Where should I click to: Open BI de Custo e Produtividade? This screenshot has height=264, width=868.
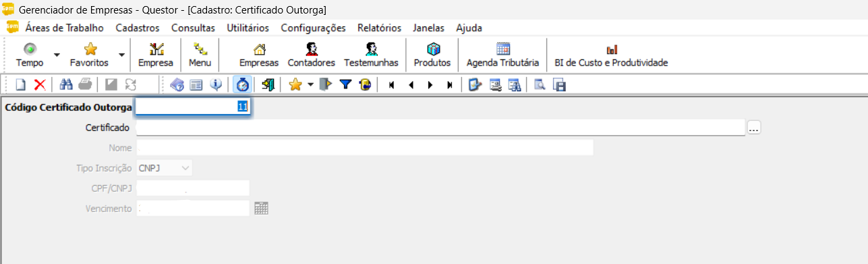611,55
